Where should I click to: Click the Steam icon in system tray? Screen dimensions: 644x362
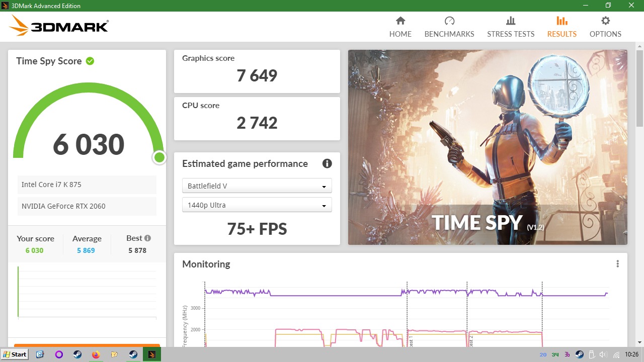[579, 354]
